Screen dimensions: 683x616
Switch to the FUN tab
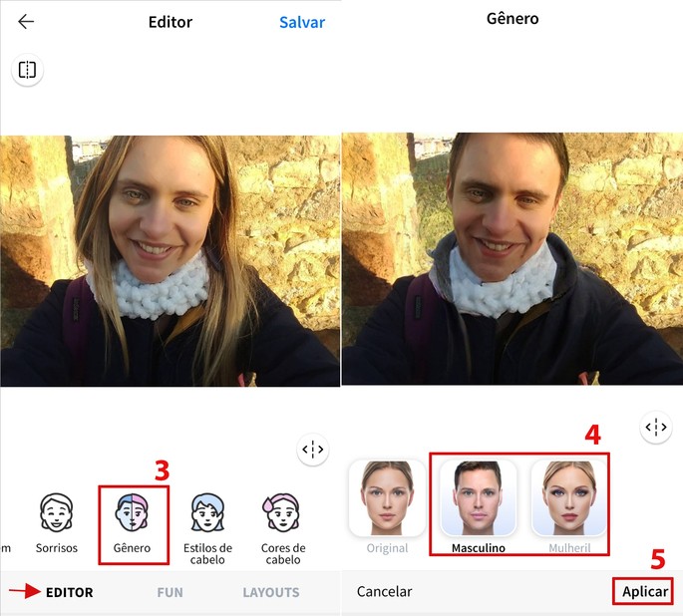click(x=170, y=592)
